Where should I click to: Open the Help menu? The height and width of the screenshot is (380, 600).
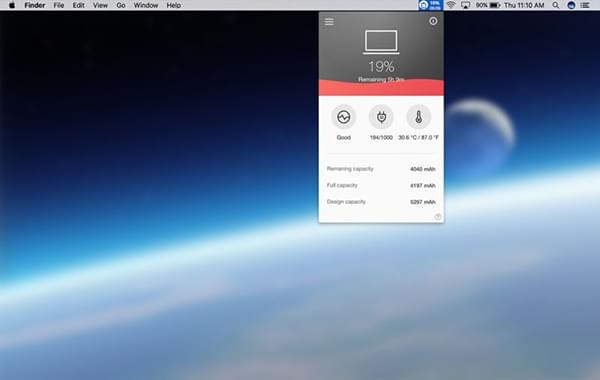coord(174,5)
